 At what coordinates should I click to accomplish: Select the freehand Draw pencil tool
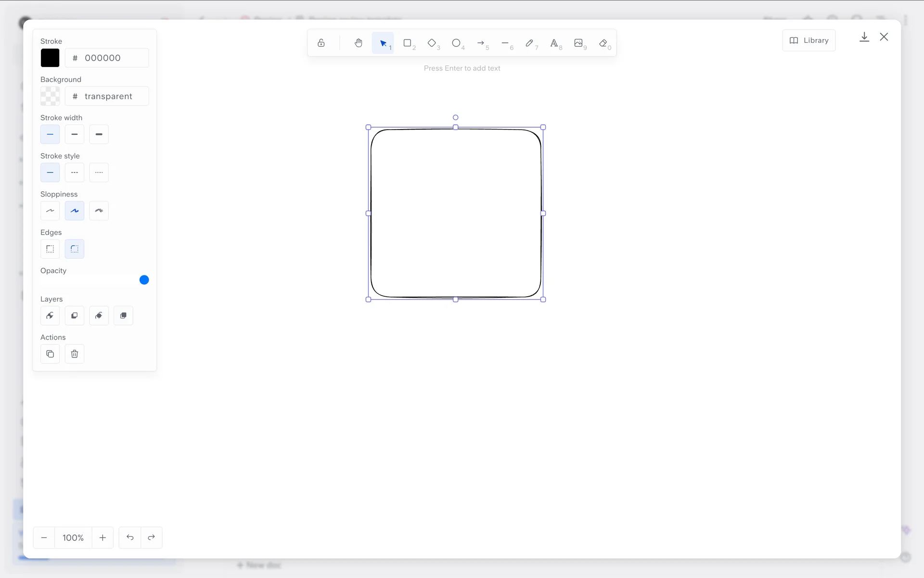coord(529,43)
